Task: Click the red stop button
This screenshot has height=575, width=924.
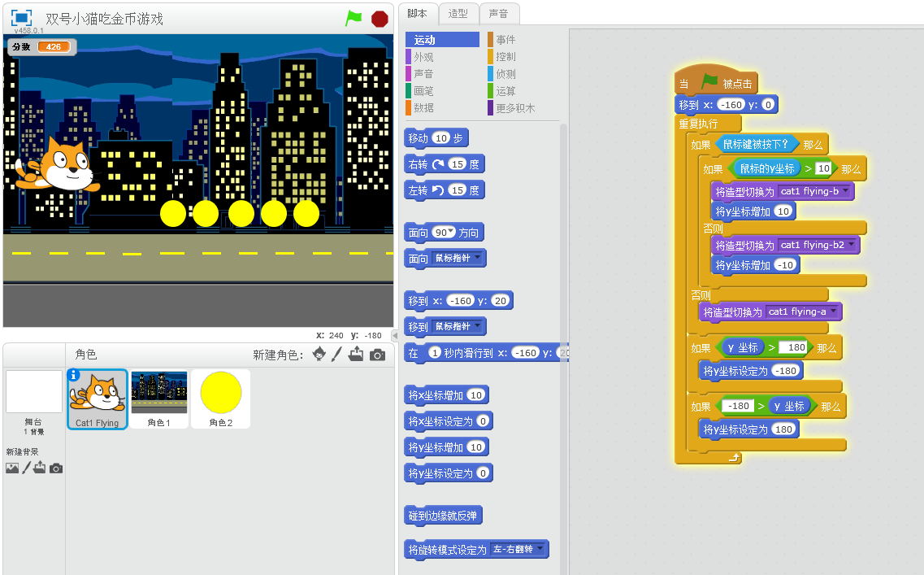Action: 380,19
